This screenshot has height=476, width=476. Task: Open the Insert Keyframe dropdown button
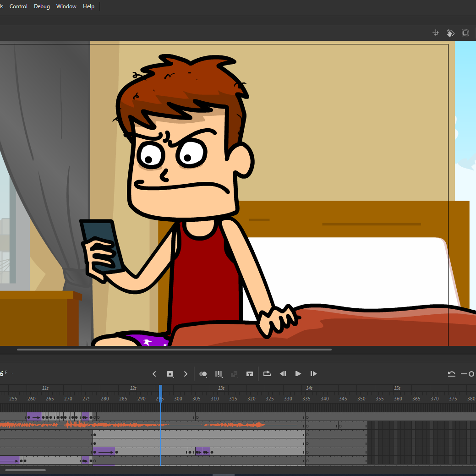coord(170,374)
